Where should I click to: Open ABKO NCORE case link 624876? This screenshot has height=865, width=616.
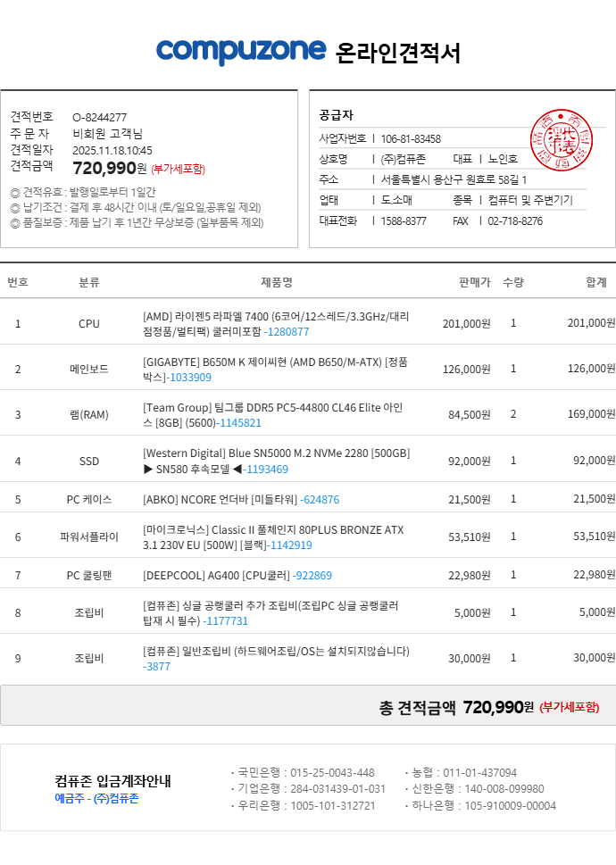coord(320,499)
